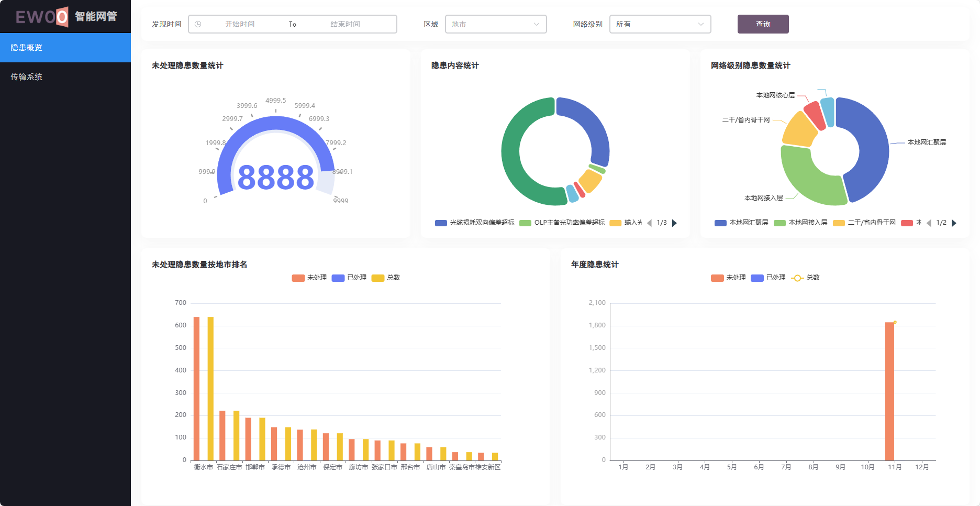This screenshot has width=980, height=506.
Task: Go to previous page of 隐患内容统计 legend
Action: [650, 223]
